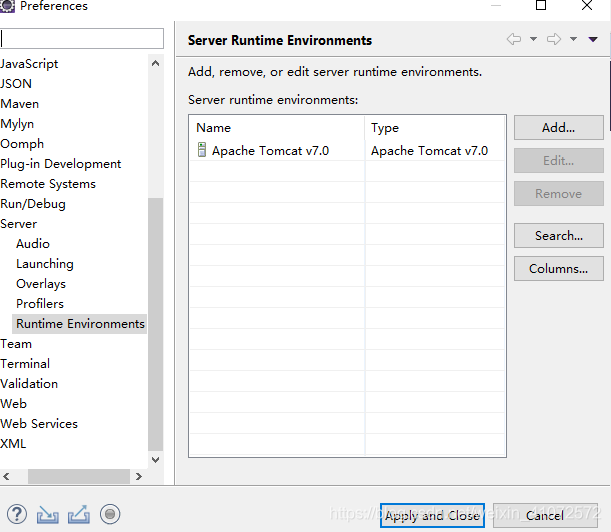Click the filter text input field
The height and width of the screenshot is (532, 611).
[x=82, y=38]
